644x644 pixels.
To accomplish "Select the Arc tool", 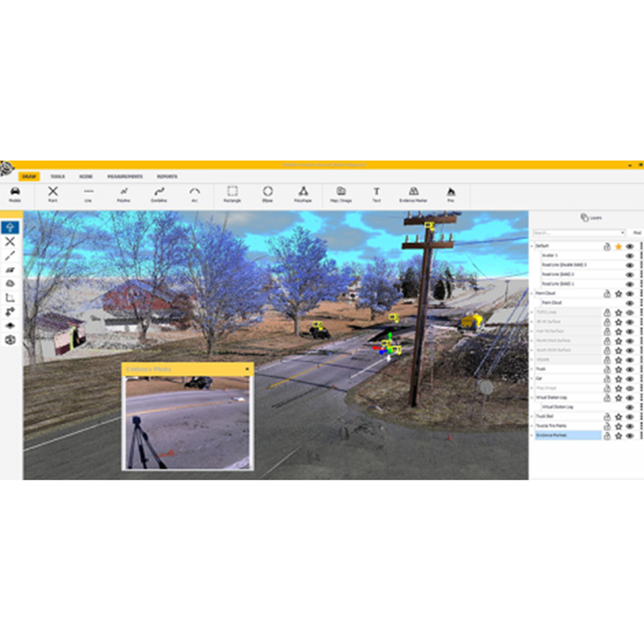I will (194, 192).
